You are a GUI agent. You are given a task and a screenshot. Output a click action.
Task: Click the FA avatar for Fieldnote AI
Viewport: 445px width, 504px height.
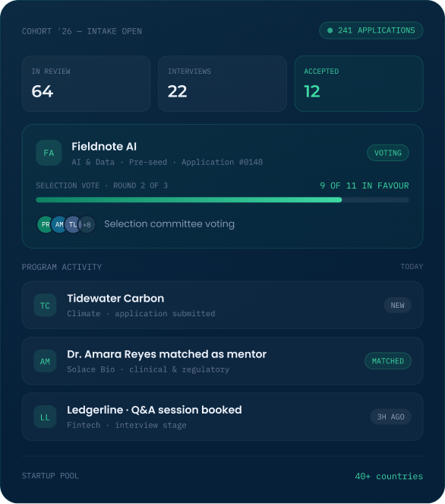(x=49, y=153)
